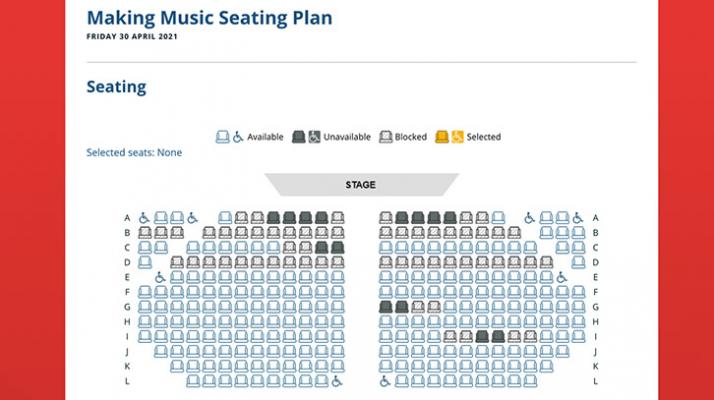Select the single available seat starting row D
The height and width of the screenshot is (400, 714).
[144, 262]
